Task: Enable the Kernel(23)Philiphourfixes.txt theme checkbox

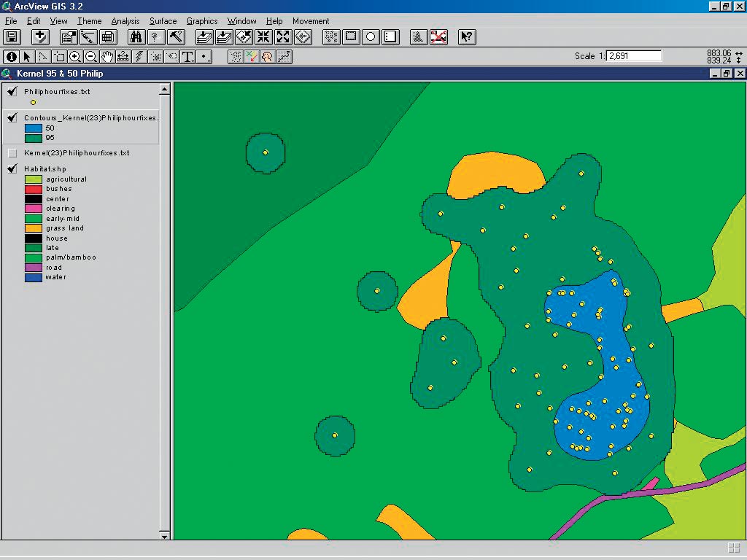Action: 12,153
